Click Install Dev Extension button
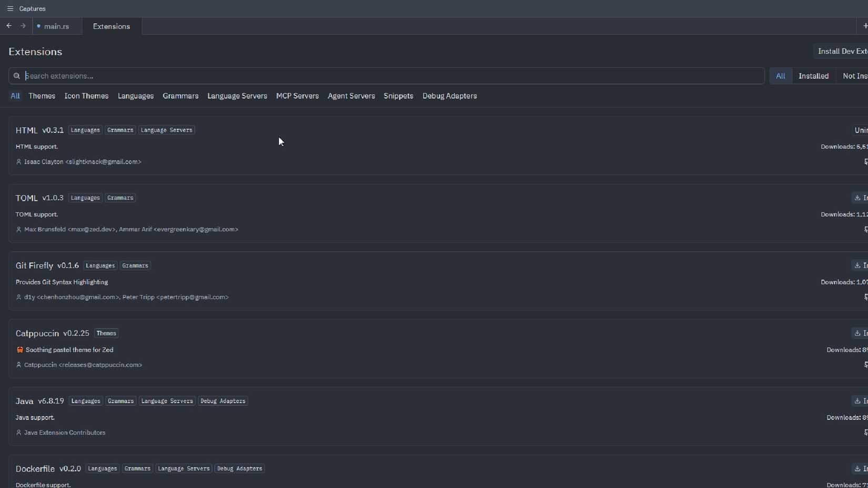Screen dimensions: 868x488 point(842,51)
